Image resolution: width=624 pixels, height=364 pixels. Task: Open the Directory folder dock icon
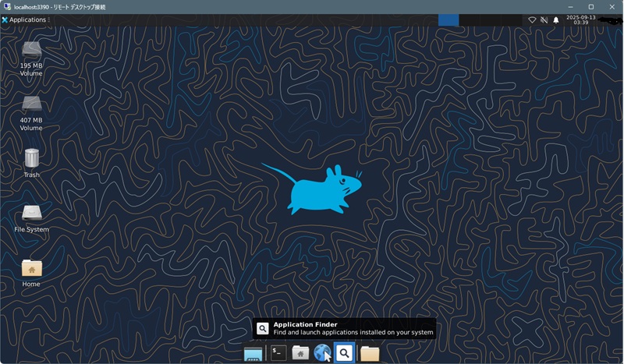tap(370, 353)
